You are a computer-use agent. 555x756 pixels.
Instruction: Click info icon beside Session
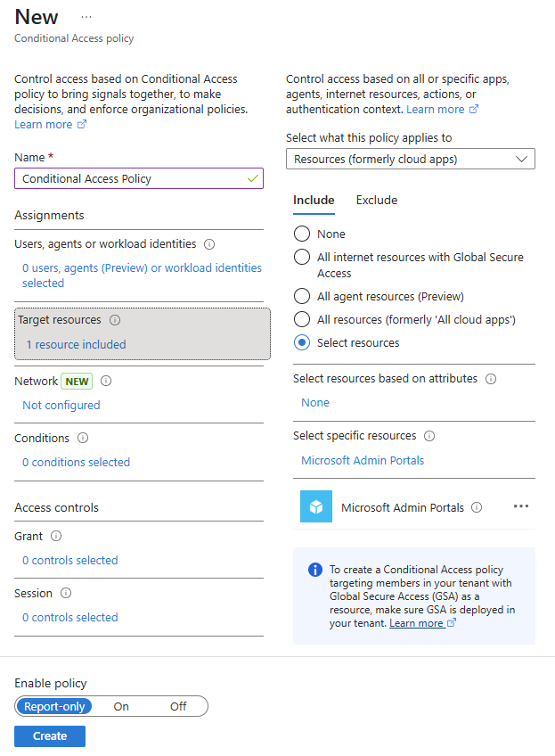[x=66, y=594]
